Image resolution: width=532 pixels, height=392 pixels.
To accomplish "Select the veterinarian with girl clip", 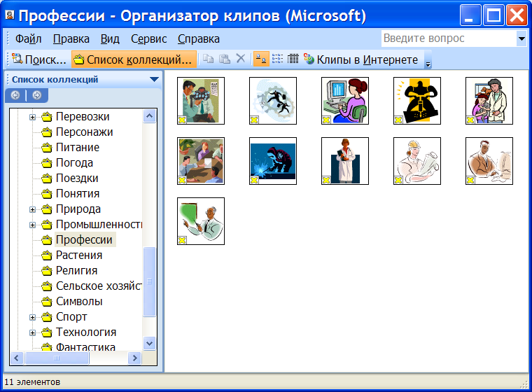I will click(x=489, y=101).
